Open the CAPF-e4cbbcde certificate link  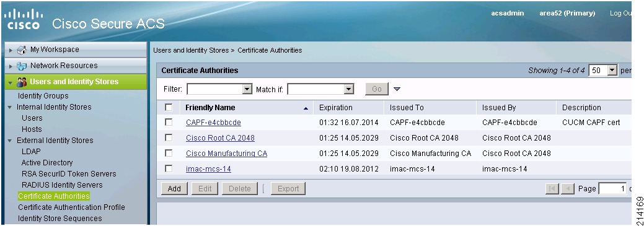click(214, 122)
